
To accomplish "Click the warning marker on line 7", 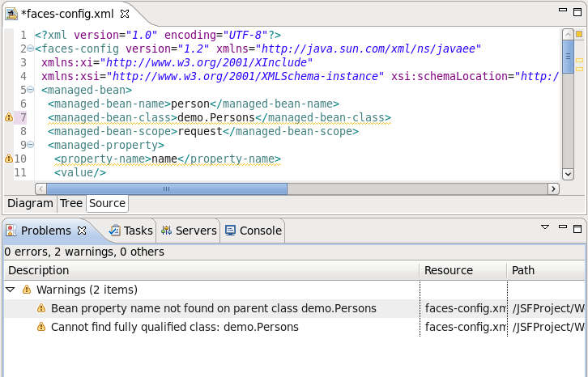I will pyautogui.click(x=9, y=117).
